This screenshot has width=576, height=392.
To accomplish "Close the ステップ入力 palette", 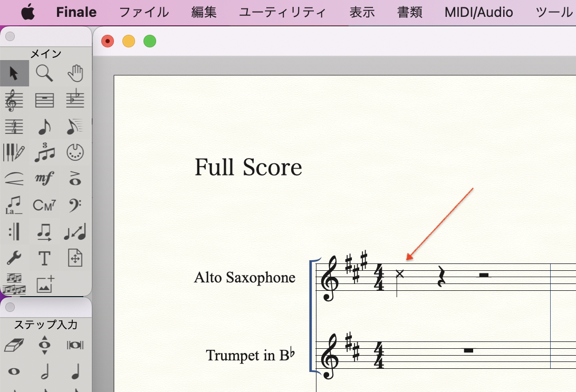I will 11,307.
